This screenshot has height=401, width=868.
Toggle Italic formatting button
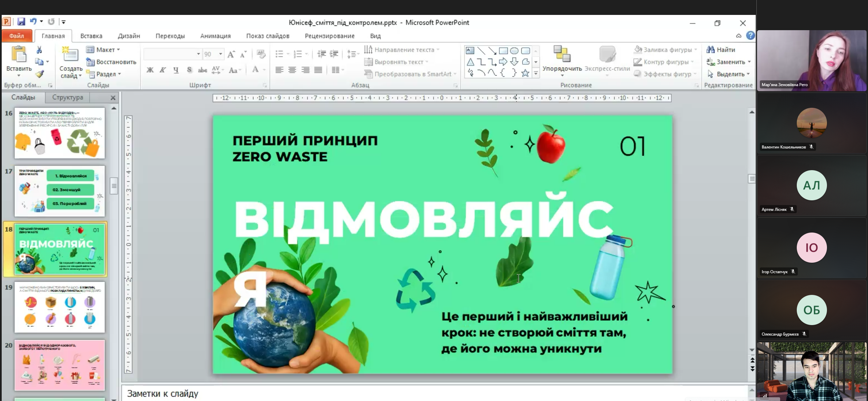pos(163,70)
